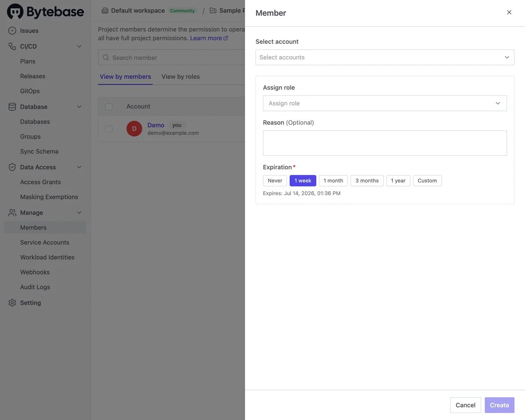Click the Create button
This screenshot has height=420, width=525.
(x=500, y=405)
